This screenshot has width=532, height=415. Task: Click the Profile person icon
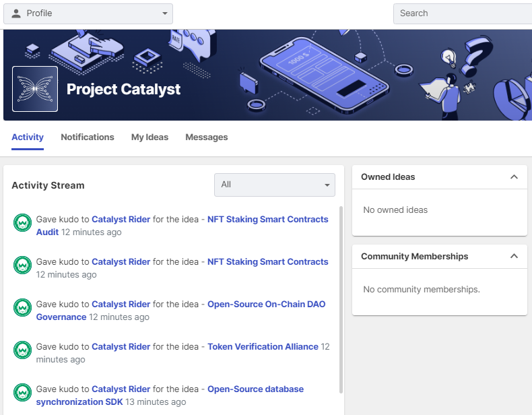click(16, 13)
